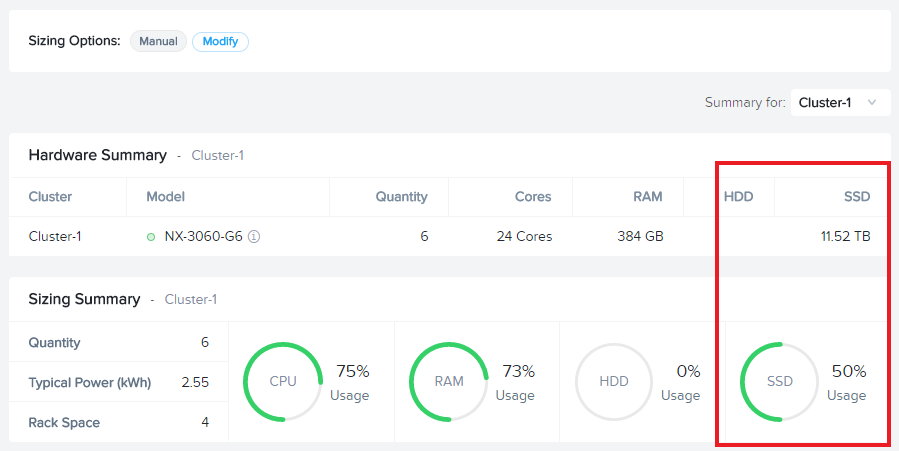Click the RAM usage gauge circle
The height and width of the screenshot is (451, 899).
click(x=449, y=382)
